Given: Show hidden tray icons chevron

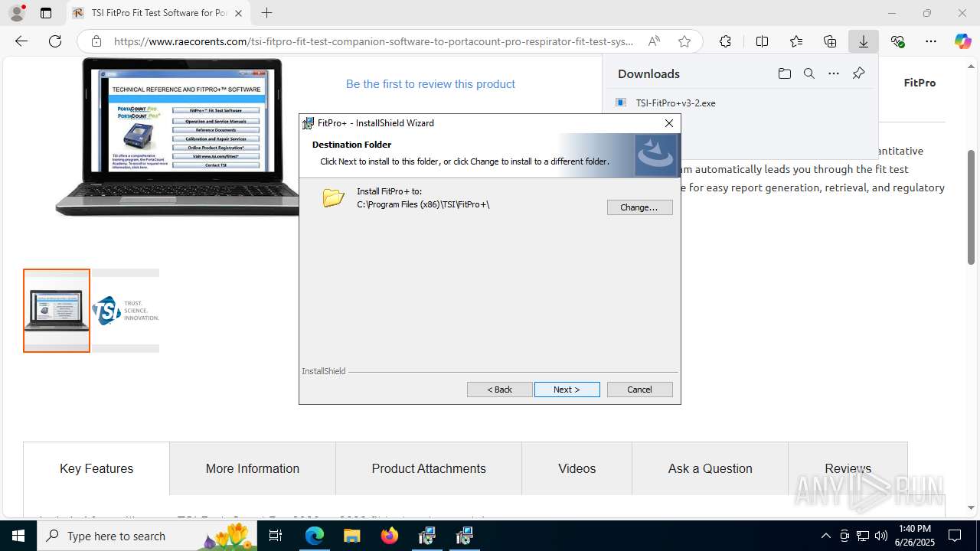Looking at the screenshot, I should tap(825, 536).
